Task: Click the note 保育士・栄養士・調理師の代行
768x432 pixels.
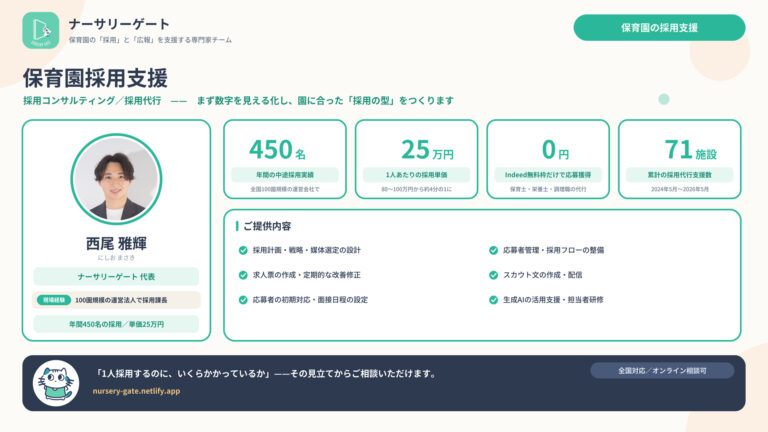Action: click(x=548, y=189)
